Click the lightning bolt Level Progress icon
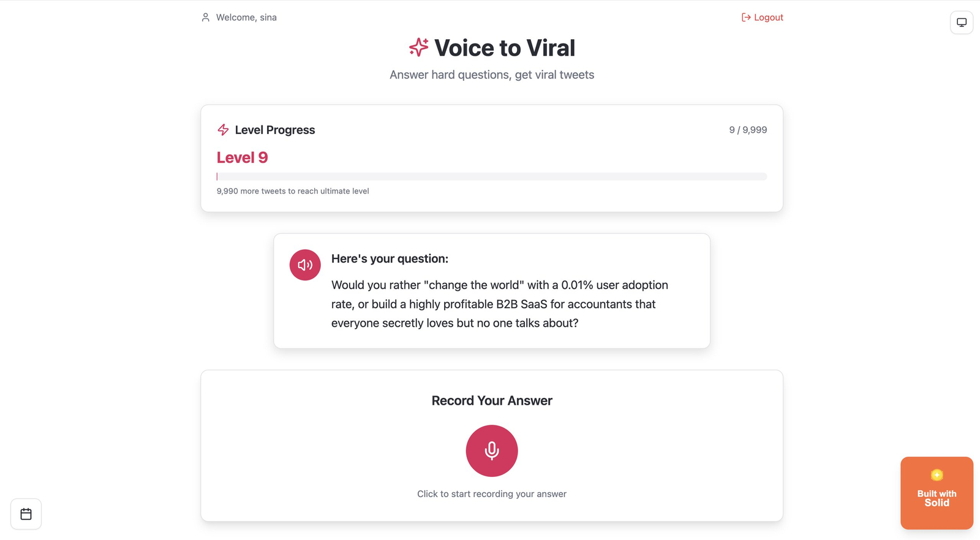Screen dimensions: 980x540 pyautogui.click(x=223, y=130)
